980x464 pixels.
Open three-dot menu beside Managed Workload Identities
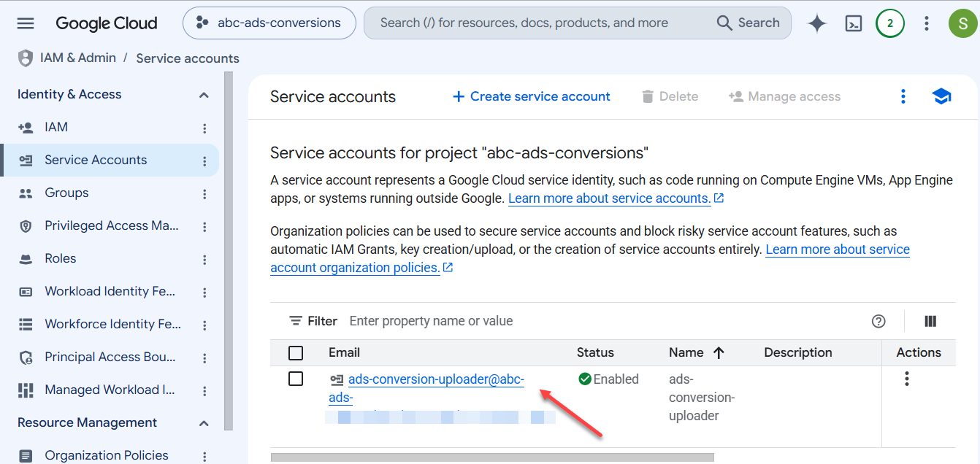pos(204,391)
